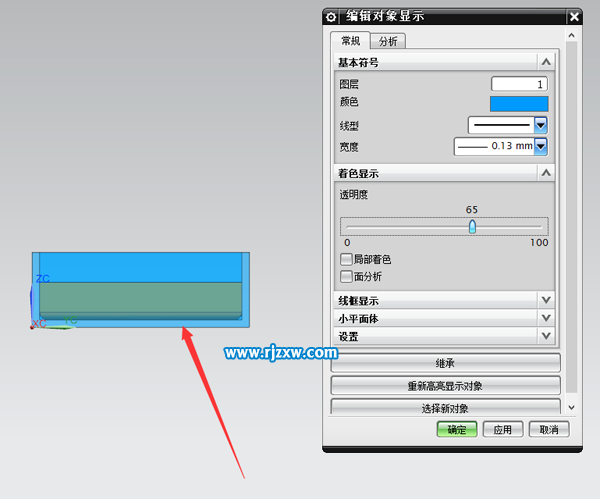Open the 宽度 width dropdown
This screenshot has height=499, width=600.
point(540,146)
